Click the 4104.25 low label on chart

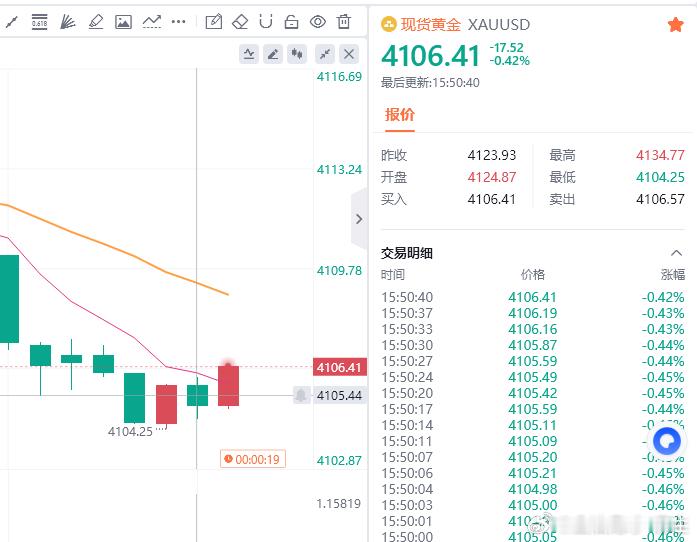coord(130,431)
